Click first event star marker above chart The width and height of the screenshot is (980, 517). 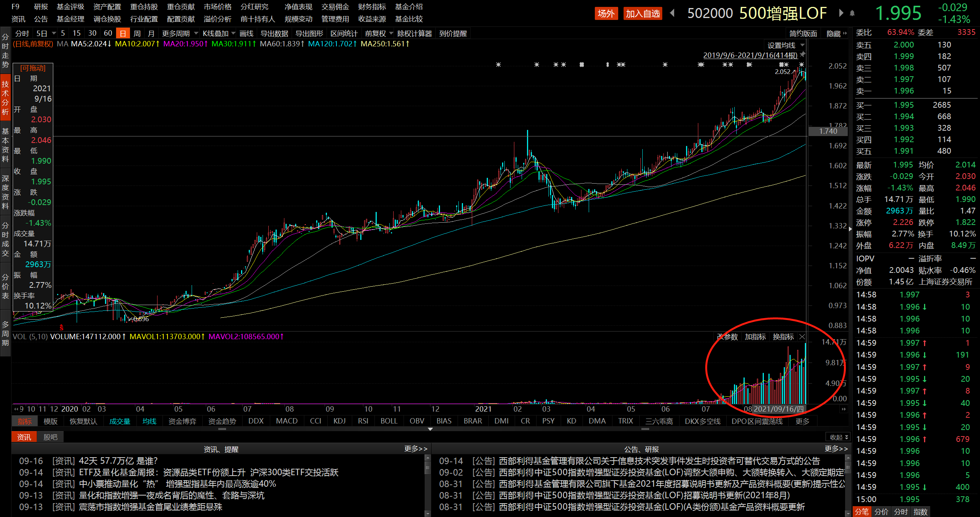coord(498,64)
